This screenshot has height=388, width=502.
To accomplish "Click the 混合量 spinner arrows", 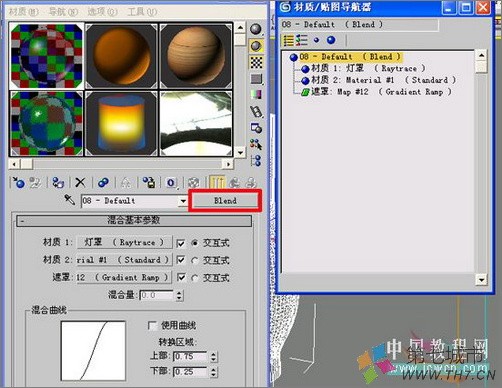I will coord(179,295).
